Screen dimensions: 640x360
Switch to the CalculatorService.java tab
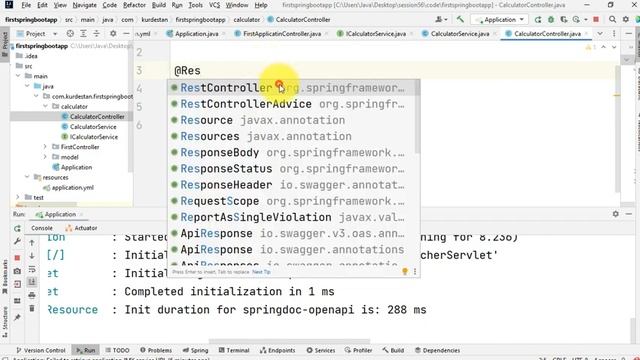pyautogui.click(x=460, y=33)
